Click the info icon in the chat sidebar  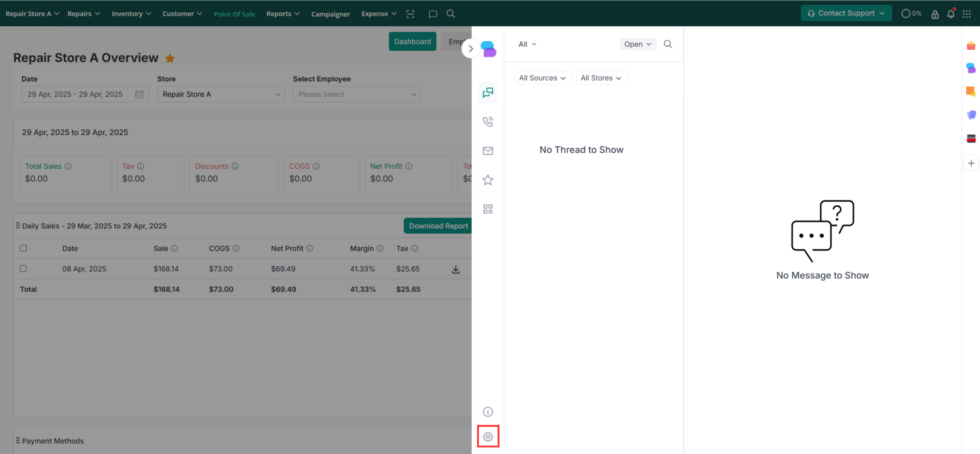click(488, 412)
